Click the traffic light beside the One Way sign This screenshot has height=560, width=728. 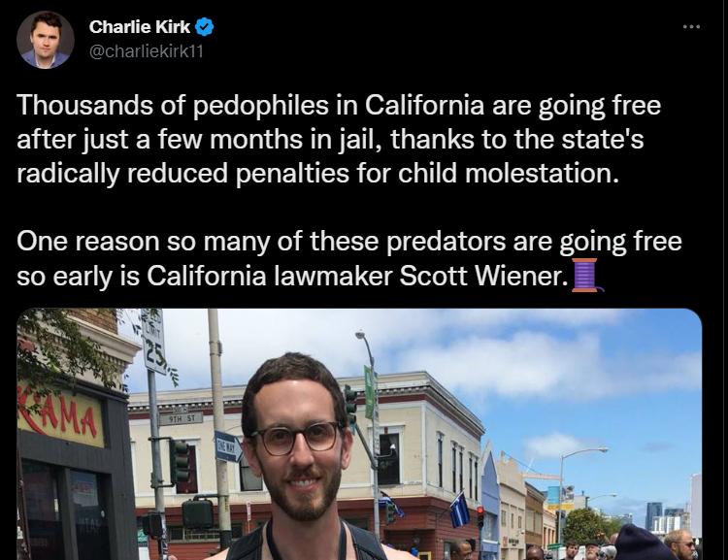[x=181, y=463]
